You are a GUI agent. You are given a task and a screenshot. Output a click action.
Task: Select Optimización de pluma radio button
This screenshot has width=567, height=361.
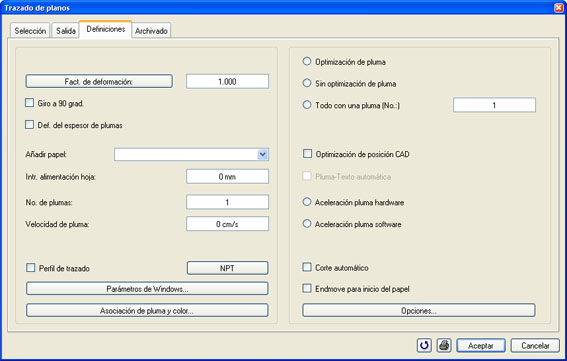coord(307,61)
